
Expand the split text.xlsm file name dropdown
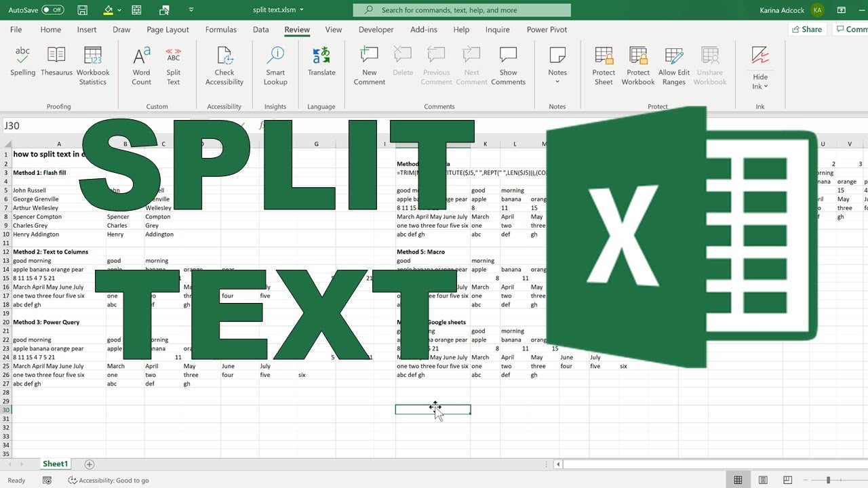click(302, 10)
